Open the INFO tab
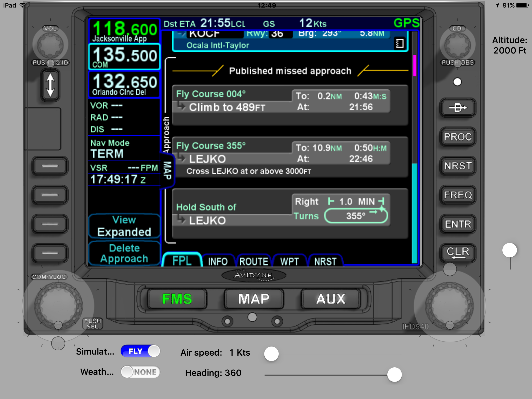 218,261
